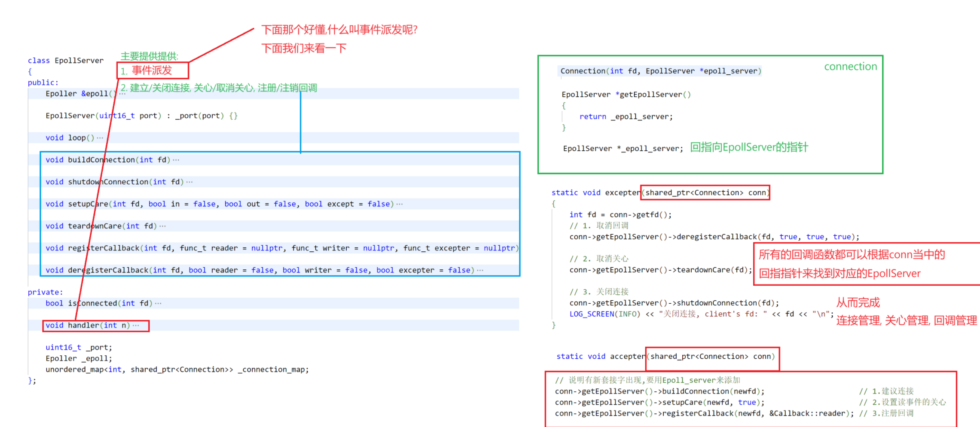Click the 'return _epoll_server;' statement
Viewport: 980px width, 427px height.
(x=626, y=117)
